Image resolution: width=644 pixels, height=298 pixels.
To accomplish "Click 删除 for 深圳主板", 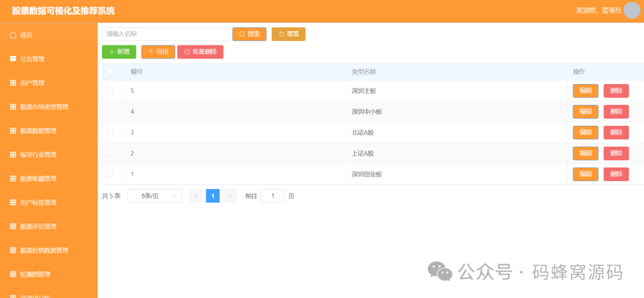I will (x=616, y=91).
